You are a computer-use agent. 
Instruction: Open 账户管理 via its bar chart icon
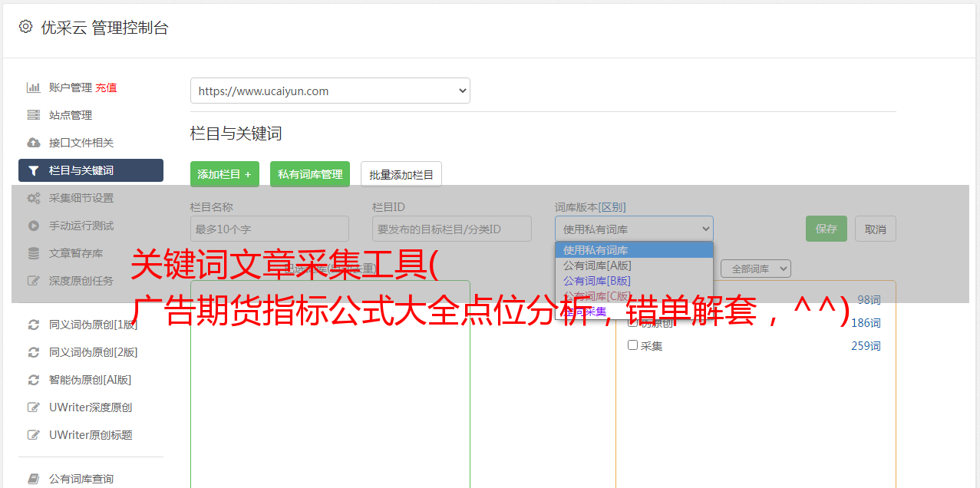[x=34, y=87]
